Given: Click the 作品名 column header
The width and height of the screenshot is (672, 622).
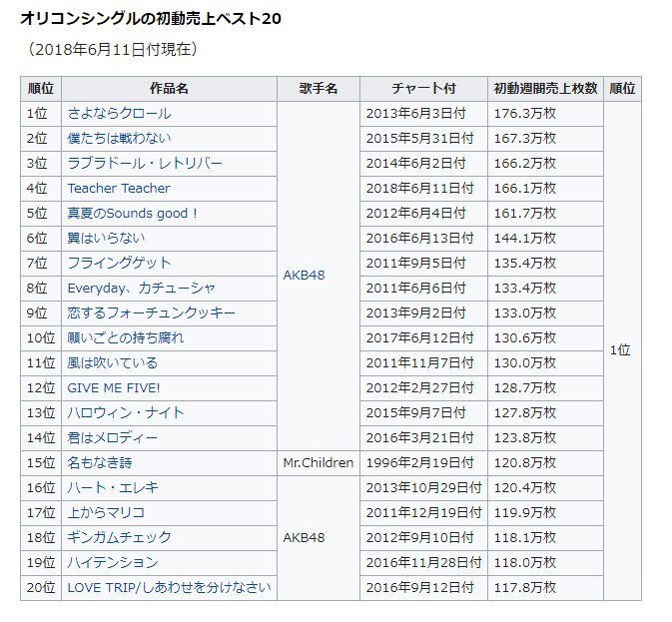Looking at the screenshot, I should [x=169, y=89].
